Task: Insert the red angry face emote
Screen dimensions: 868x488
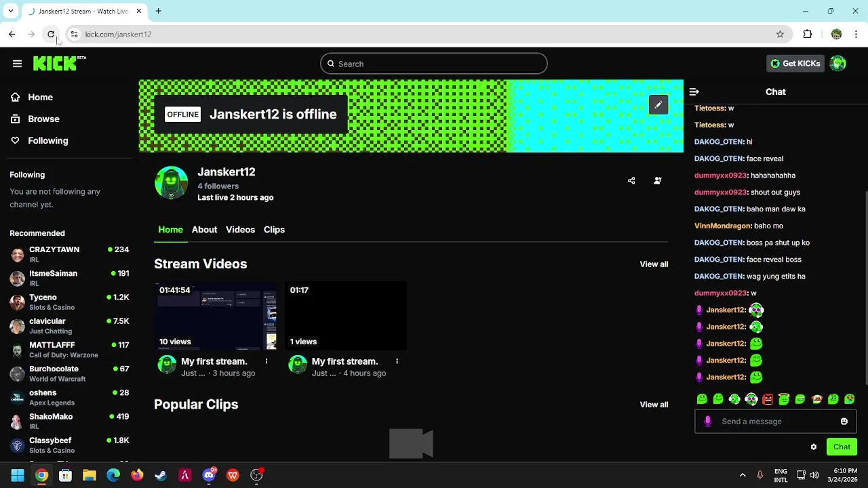Action: pyautogui.click(x=768, y=399)
